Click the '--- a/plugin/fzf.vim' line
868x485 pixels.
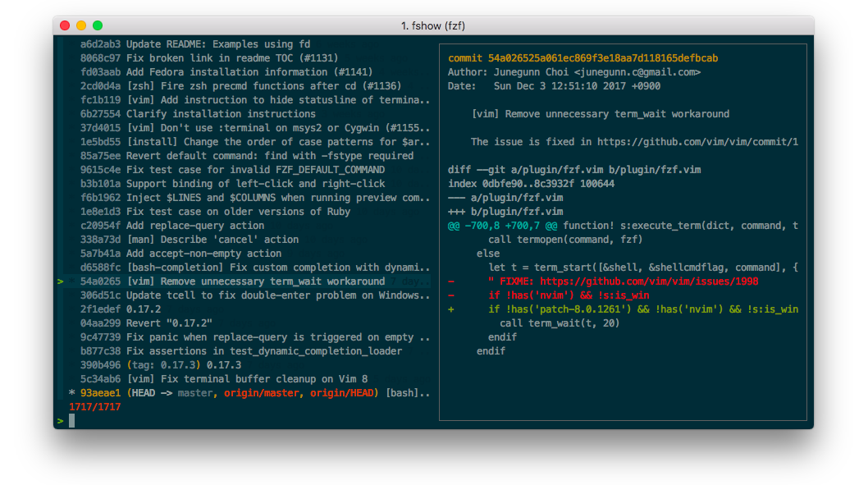click(505, 198)
